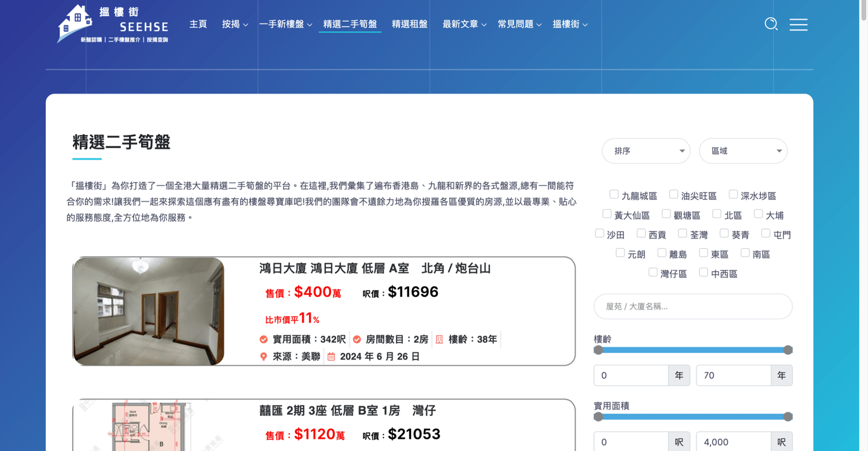Expand the 搵樓街 nav dropdown

[570, 24]
